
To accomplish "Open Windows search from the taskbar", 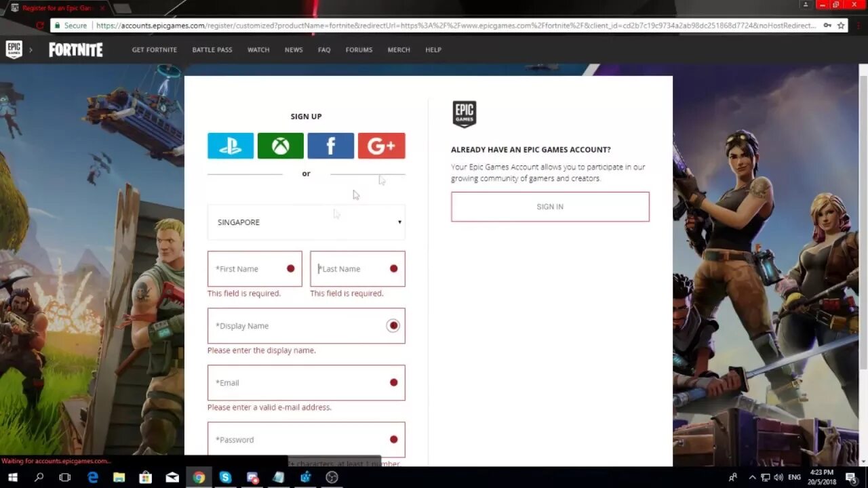I will pyautogui.click(x=39, y=477).
